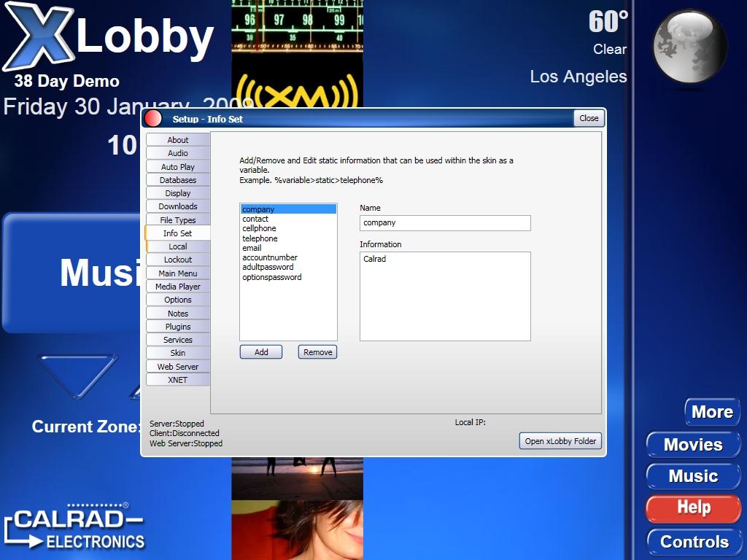Open the Notes setup tab
This screenshot has width=747, height=560.
point(178,314)
